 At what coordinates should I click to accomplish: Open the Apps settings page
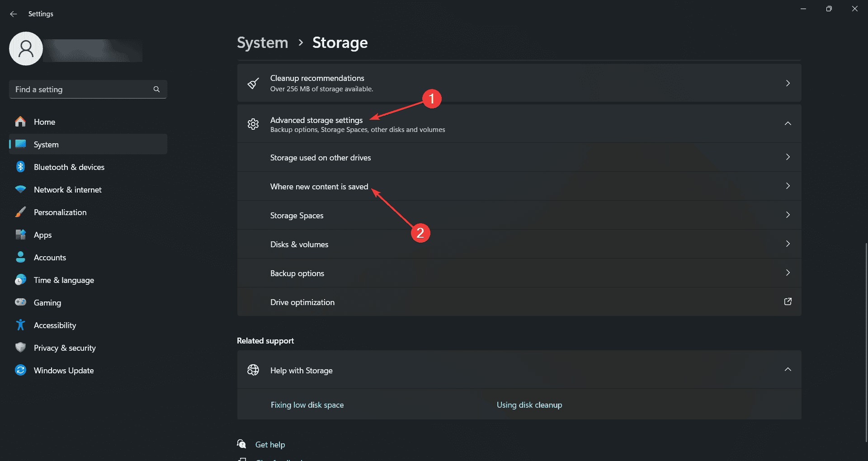pos(43,235)
